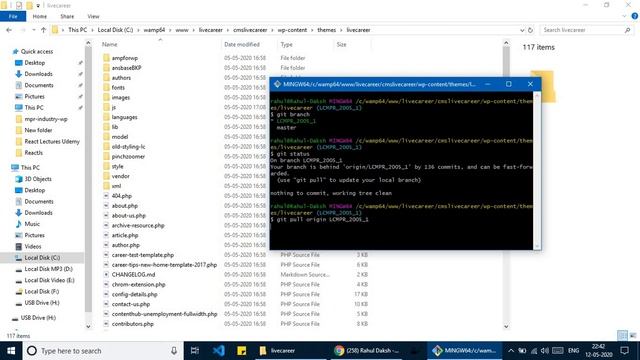Open Explorer help question mark icon
The image size is (640, 360).
coord(635,16)
